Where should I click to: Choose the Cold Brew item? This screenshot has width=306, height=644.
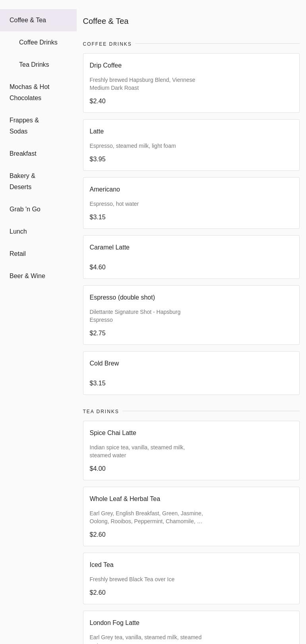point(191,373)
